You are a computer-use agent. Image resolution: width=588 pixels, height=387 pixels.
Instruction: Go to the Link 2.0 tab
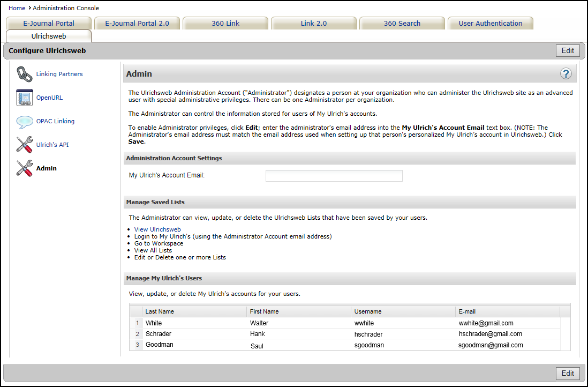click(x=314, y=24)
